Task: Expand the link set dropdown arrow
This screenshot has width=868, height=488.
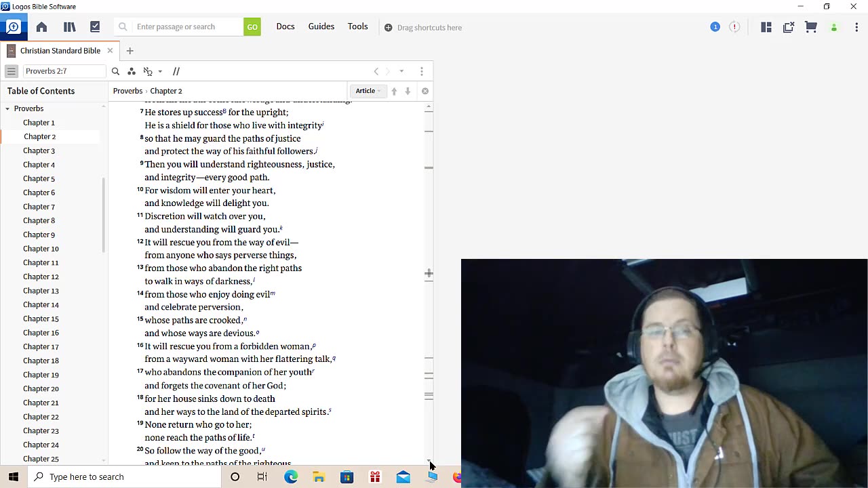Action: (160, 71)
